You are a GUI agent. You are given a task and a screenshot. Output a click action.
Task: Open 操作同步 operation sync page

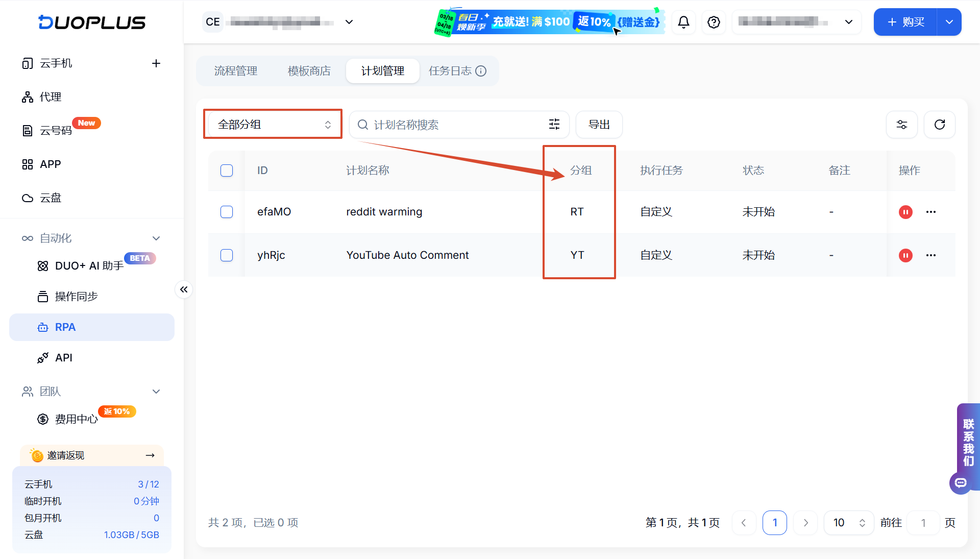coord(76,297)
